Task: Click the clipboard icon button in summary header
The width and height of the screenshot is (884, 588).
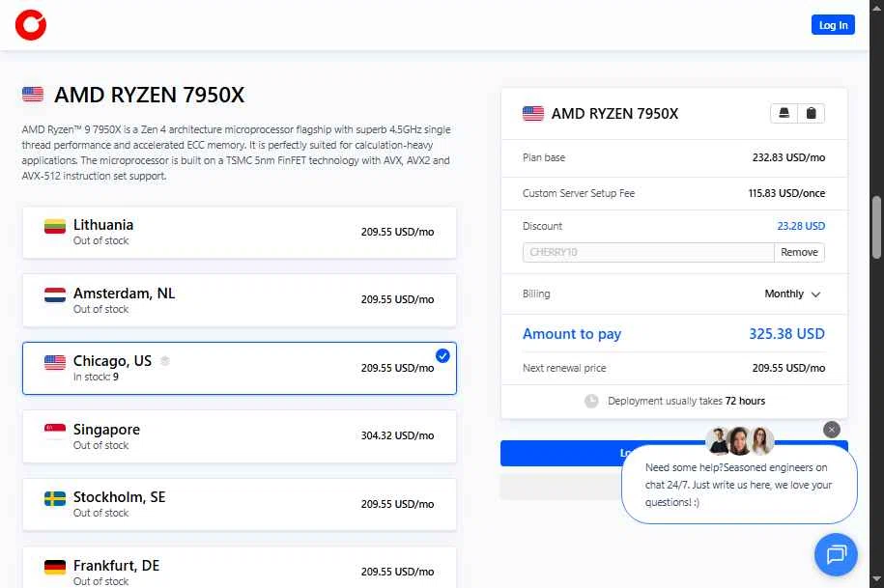Action: click(812, 113)
